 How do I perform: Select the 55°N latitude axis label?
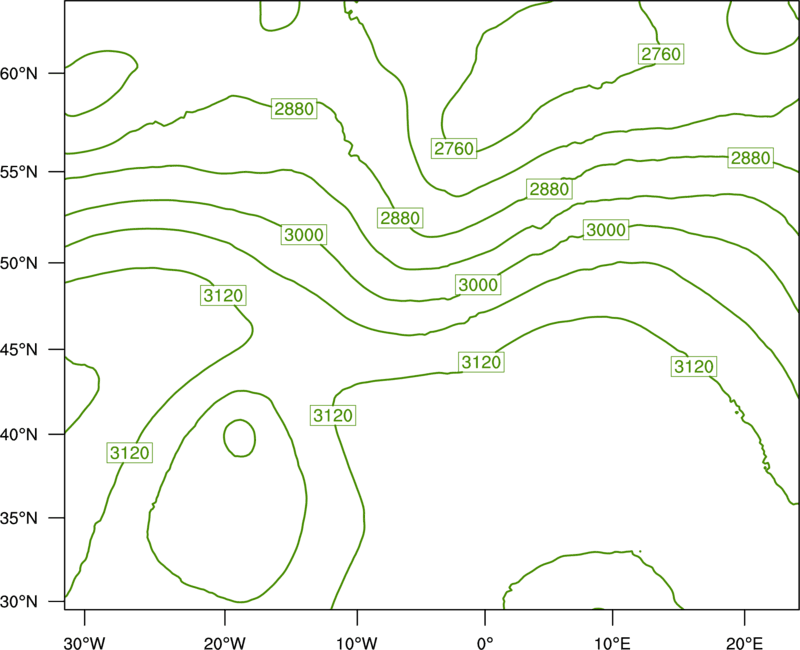[x=19, y=172]
